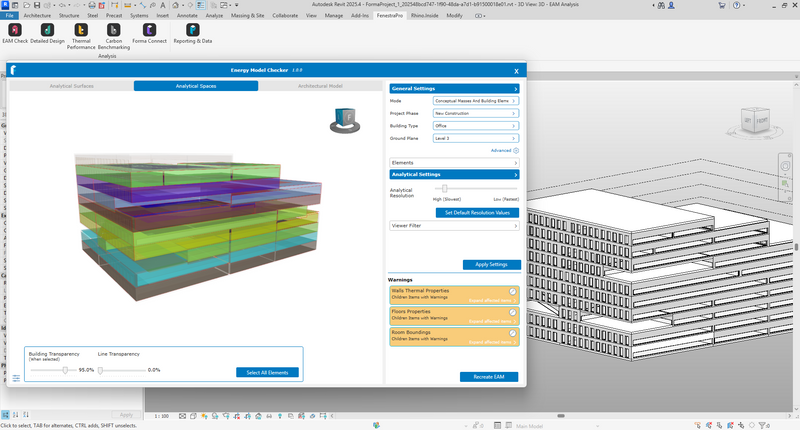Image resolution: width=800 pixels, height=430 pixels.
Task: Click the 1:100 view scale control
Action: [x=161, y=416]
